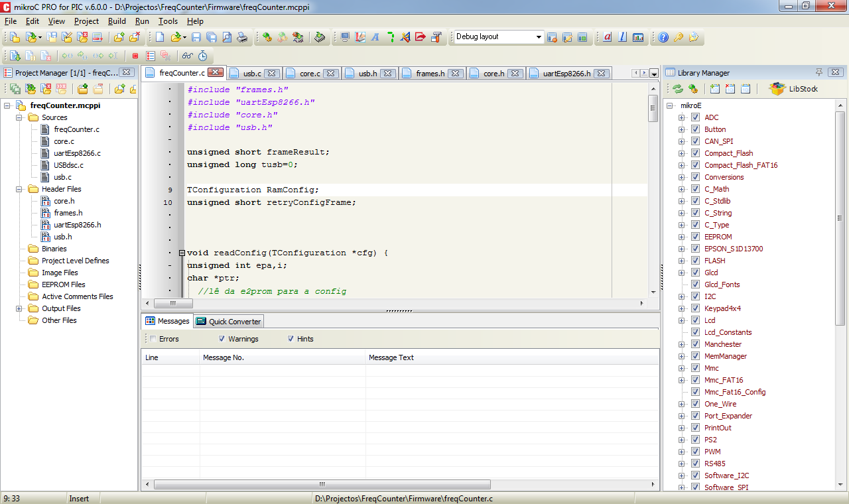Viewport: 849px width, 504px height.
Task: Open the File menu
Action: 11,21
